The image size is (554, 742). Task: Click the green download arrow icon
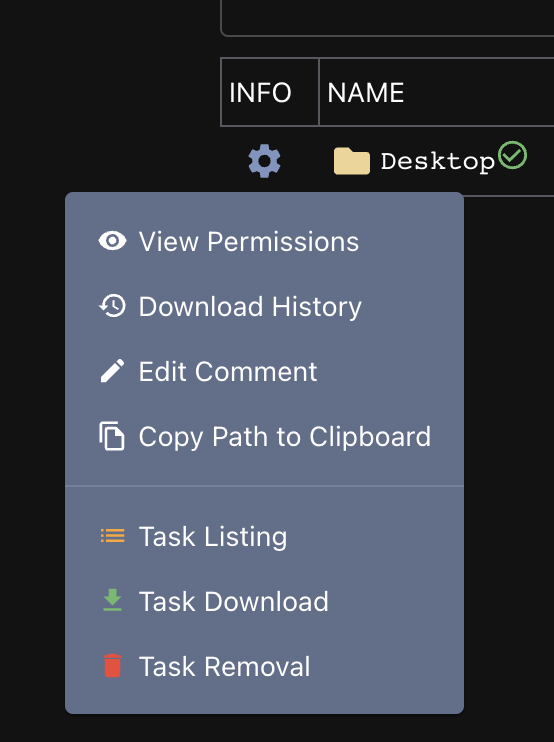(x=113, y=600)
